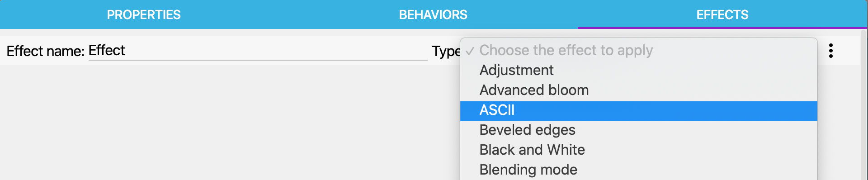
Task: Click into the Effect name text field
Action: coord(258,51)
